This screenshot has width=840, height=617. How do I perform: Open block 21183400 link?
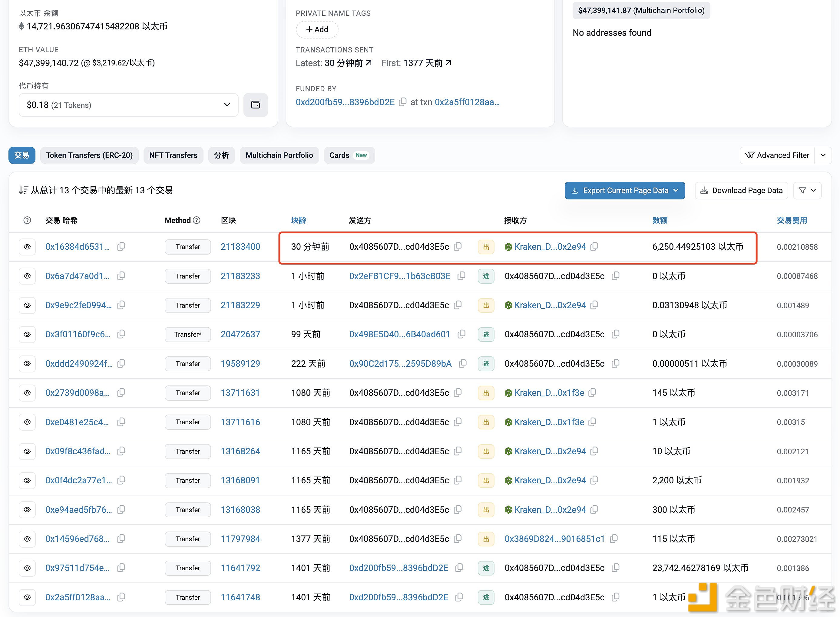pyautogui.click(x=240, y=246)
